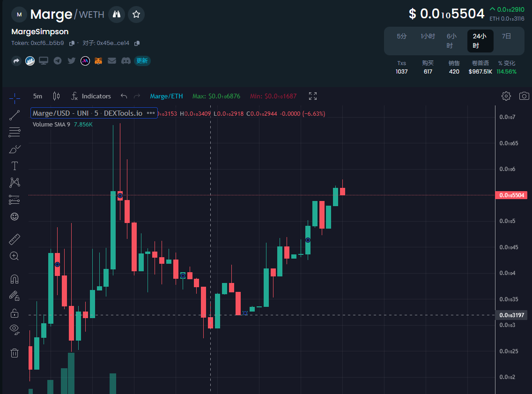
Task: Select the zoom in tool
Action: coord(15,256)
